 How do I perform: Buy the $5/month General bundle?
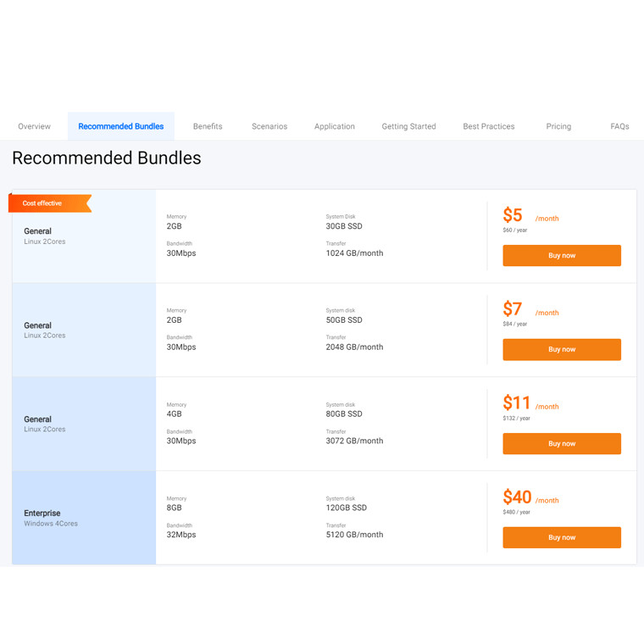coord(561,255)
